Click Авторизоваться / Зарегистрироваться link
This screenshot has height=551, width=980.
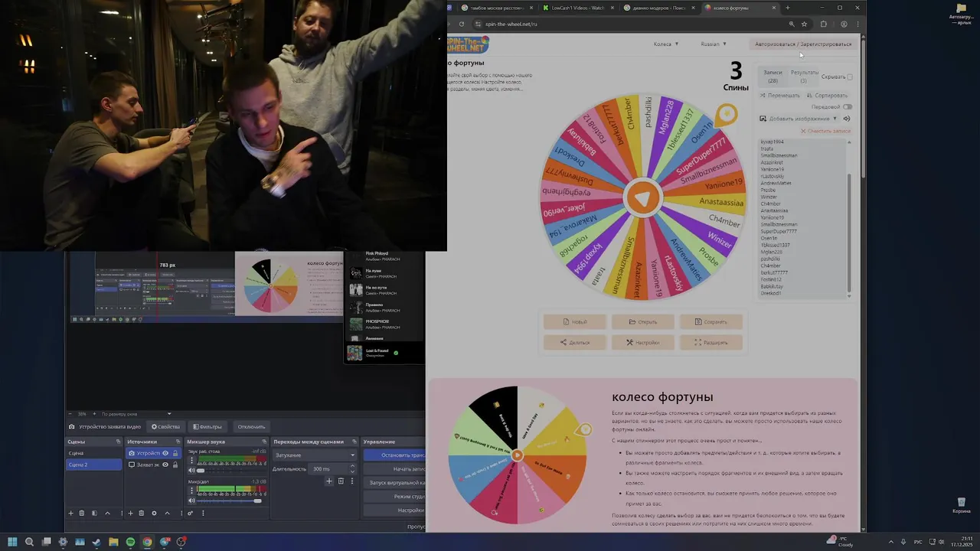click(x=803, y=44)
